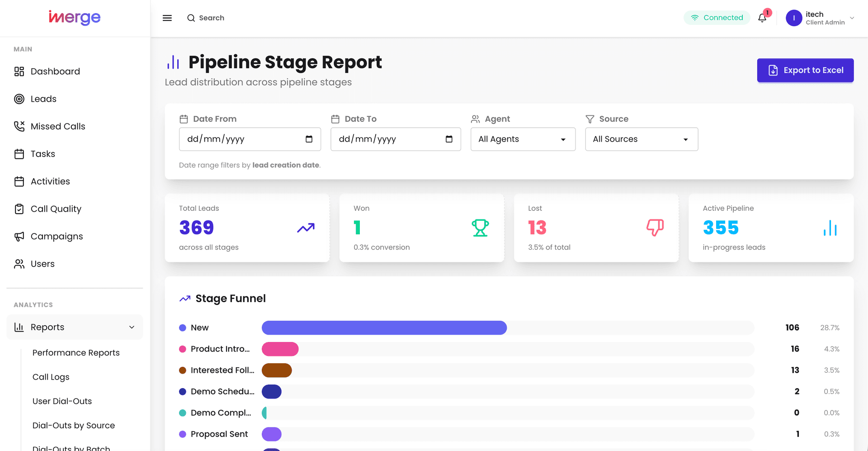Image resolution: width=868 pixels, height=451 pixels.
Task: Click the Won trophy icon
Action: [480, 228]
